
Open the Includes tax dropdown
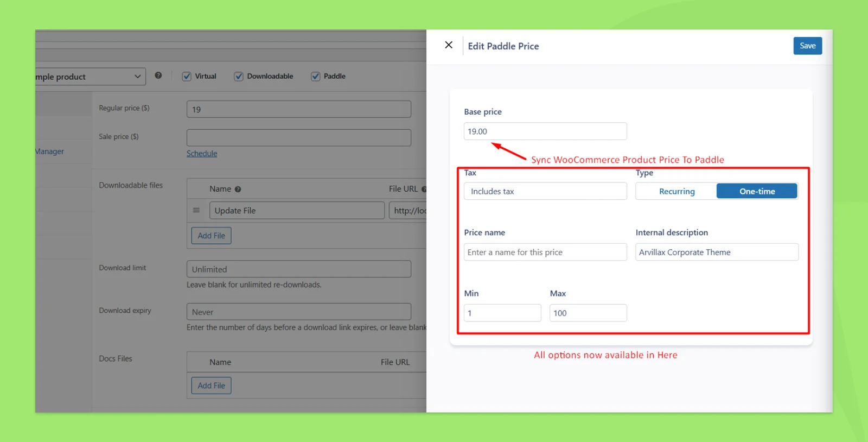[x=545, y=191]
